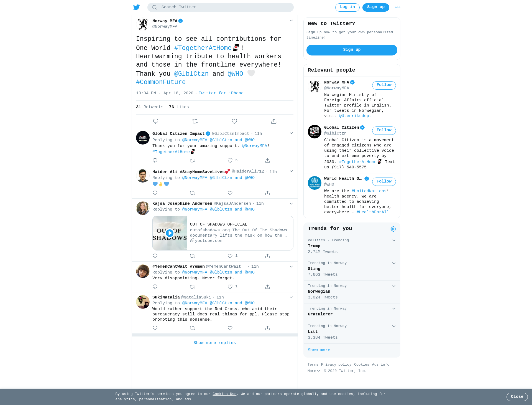Open the Trump trend options chevron

(394, 241)
